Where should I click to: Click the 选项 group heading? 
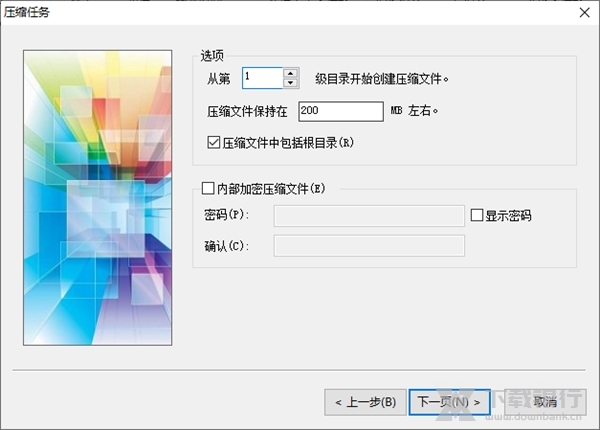click(x=212, y=54)
